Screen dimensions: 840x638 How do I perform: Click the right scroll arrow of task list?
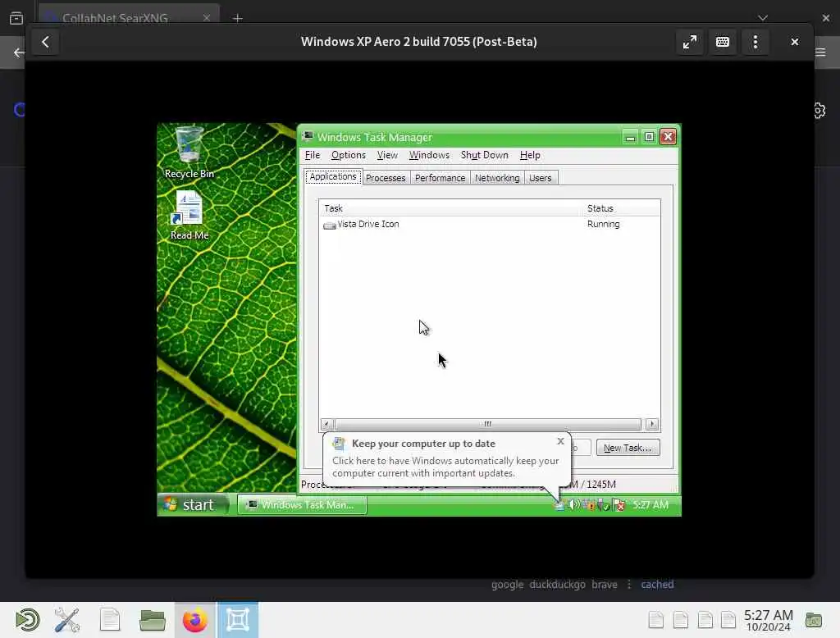click(652, 424)
